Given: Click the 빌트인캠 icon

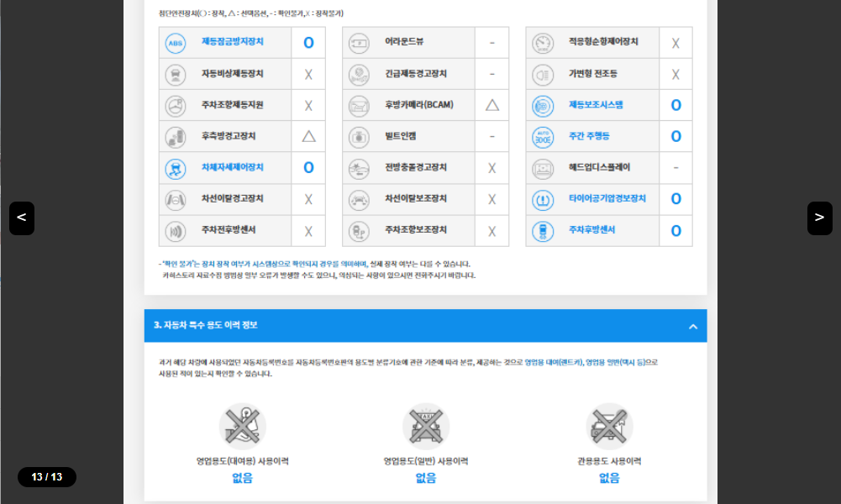Looking at the screenshot, I should 358,136.
